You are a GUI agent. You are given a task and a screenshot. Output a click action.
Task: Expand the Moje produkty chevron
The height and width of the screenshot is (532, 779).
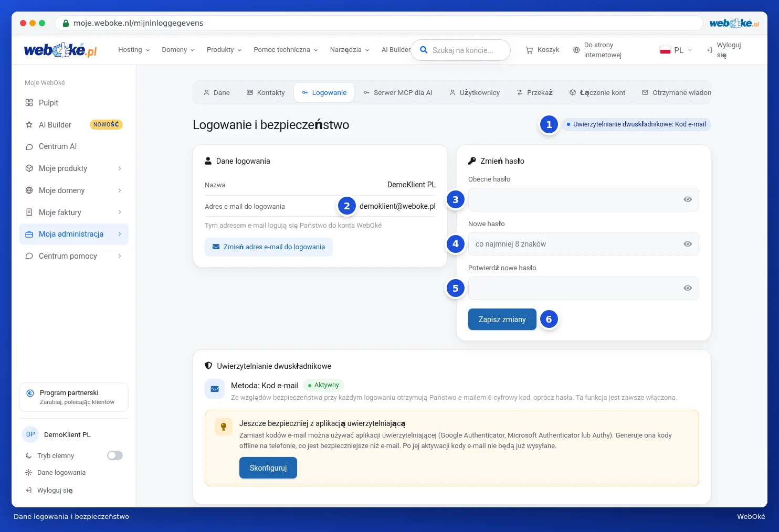point(120,168)
